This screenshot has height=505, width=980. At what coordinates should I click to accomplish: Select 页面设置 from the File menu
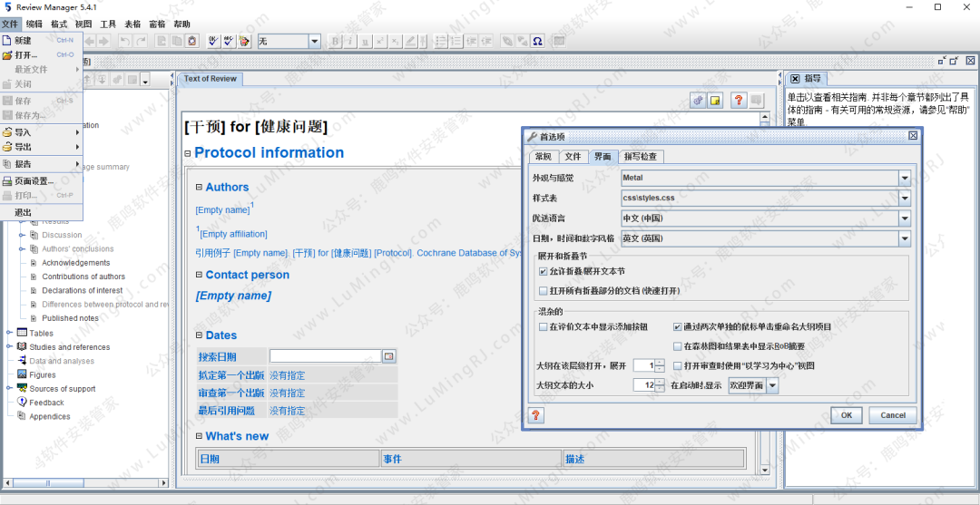[x=34, y=181]
